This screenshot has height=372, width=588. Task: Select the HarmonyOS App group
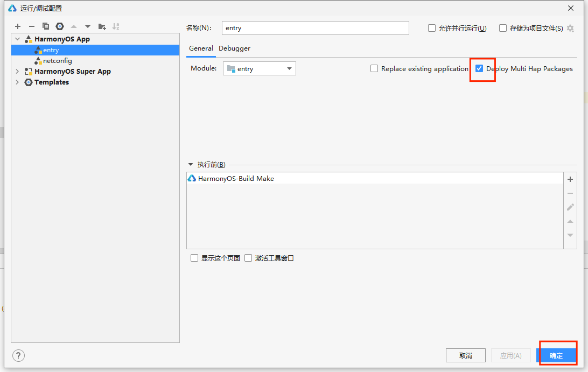point(62,39)
